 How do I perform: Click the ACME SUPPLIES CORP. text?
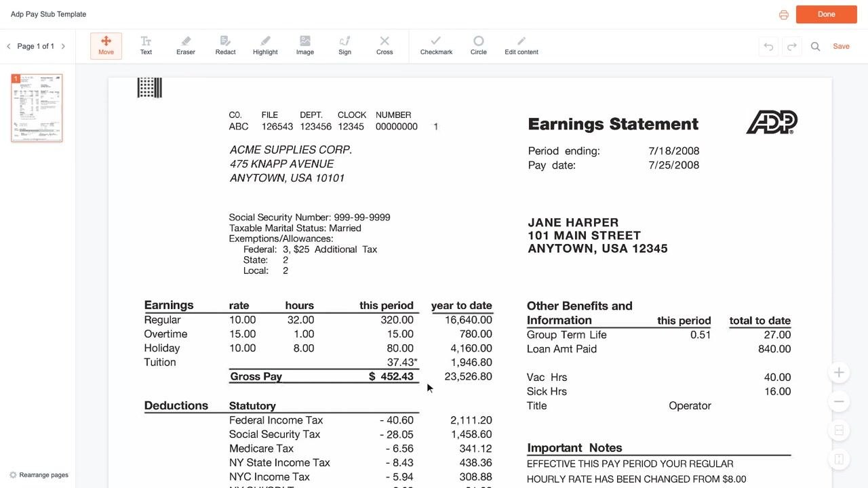click(290, 150)
